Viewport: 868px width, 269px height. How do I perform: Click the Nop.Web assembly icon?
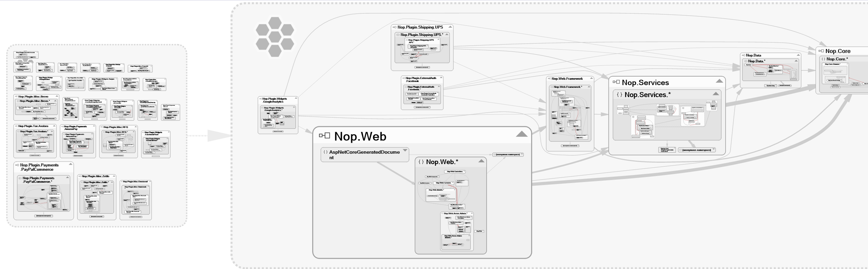(x=324, y=136)
